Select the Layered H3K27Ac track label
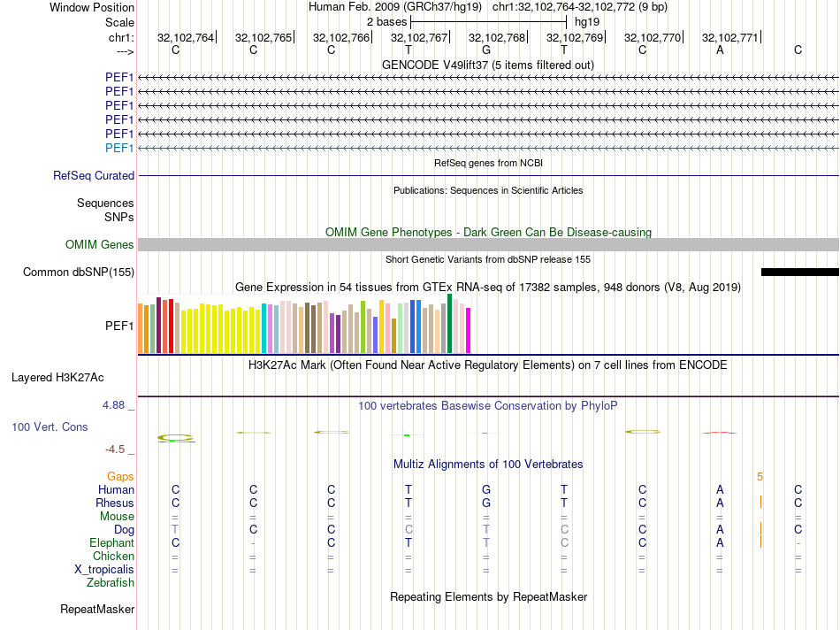The height and width of the screenshot is (630, 840). pos(57,377)
